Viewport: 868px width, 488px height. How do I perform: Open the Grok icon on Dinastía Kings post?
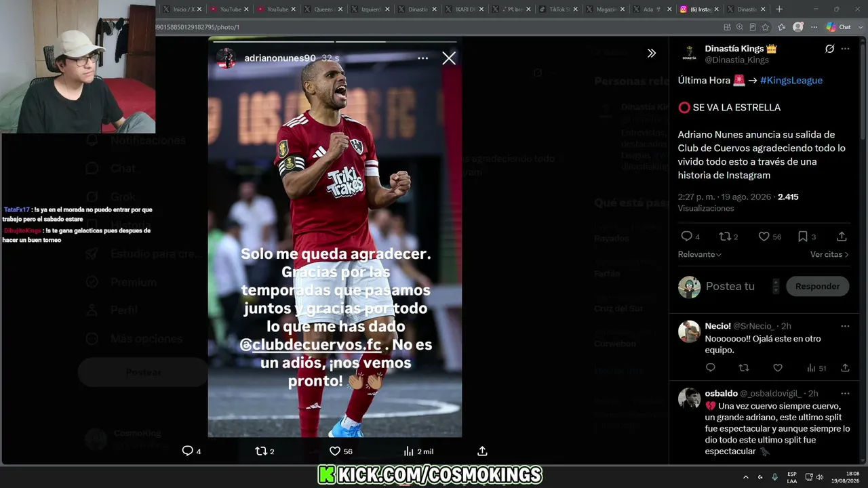(x=829, y=49)
